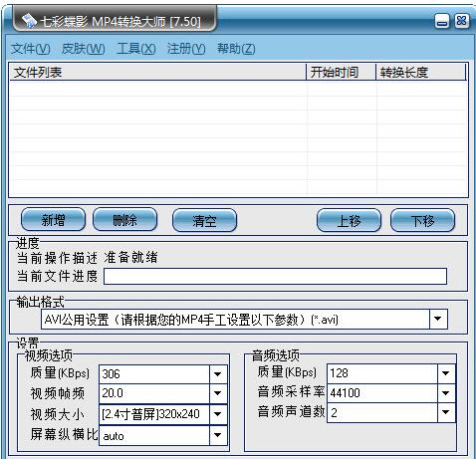The height and width of the screenshot is (459, 476).
Task: Click the 视频选项 group label
Action: (49, 355)
